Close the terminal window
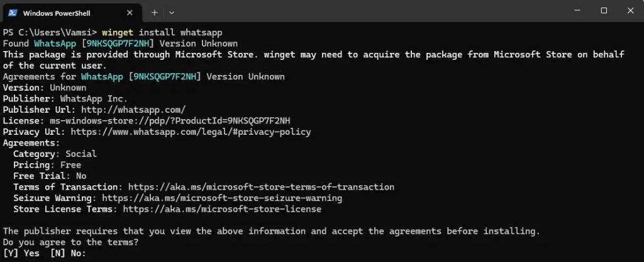The image size is (644, 262). 630,11
